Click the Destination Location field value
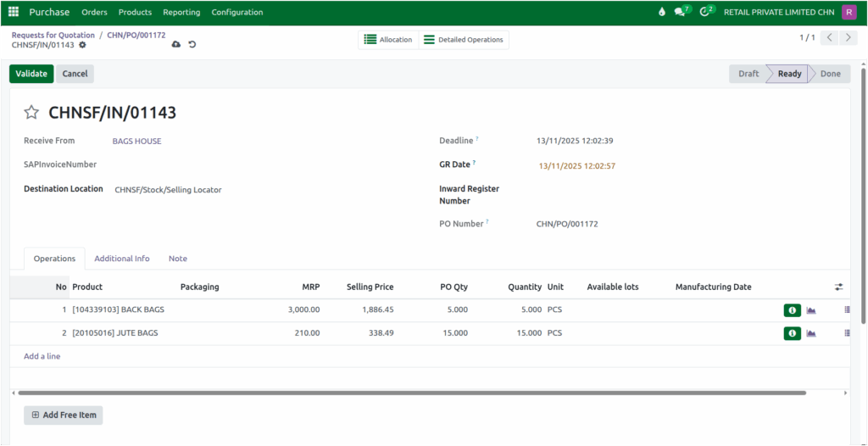Viewport: 868px width, 446px height. (168, 189)
